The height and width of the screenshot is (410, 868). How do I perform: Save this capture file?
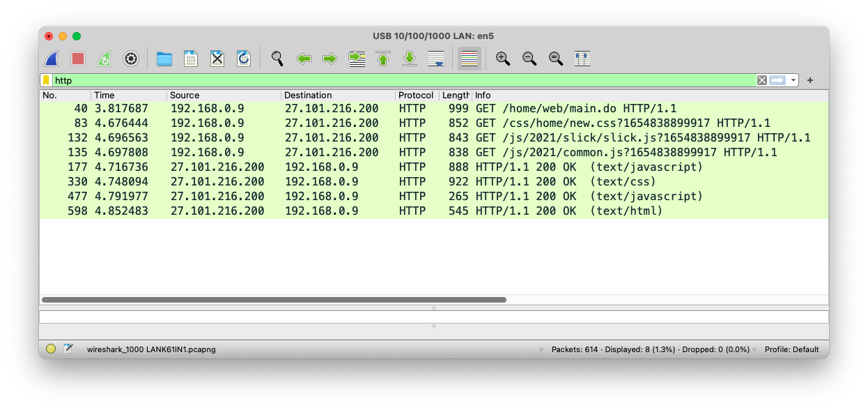[x=191, y=59]
